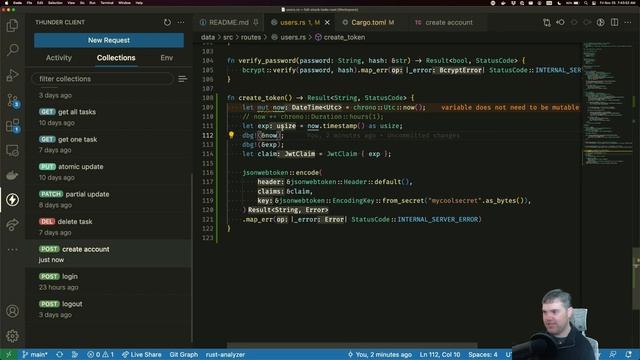
Task: Switch git branch main in status bar
Action: [x=35, y=355]
